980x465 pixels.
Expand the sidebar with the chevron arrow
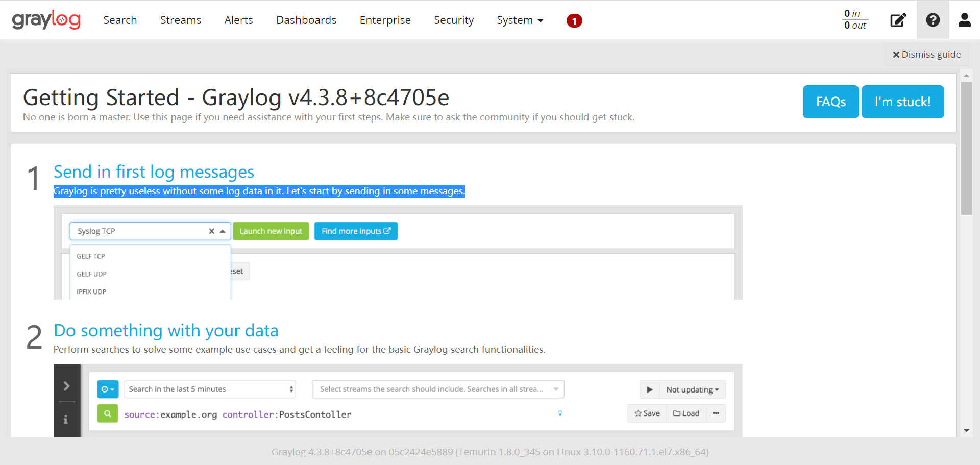coord(67,386)
